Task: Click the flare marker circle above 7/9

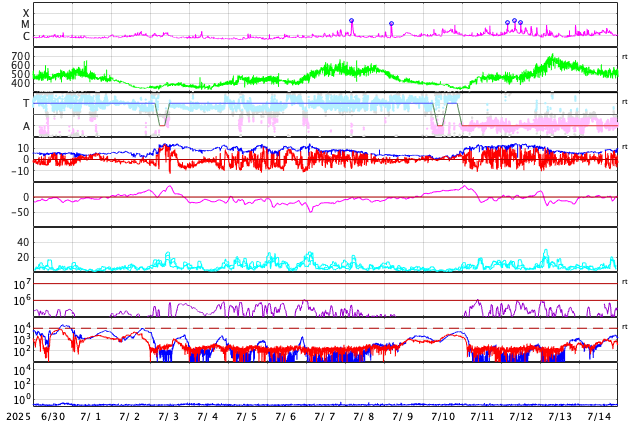Action: click(x=391, y=24)
